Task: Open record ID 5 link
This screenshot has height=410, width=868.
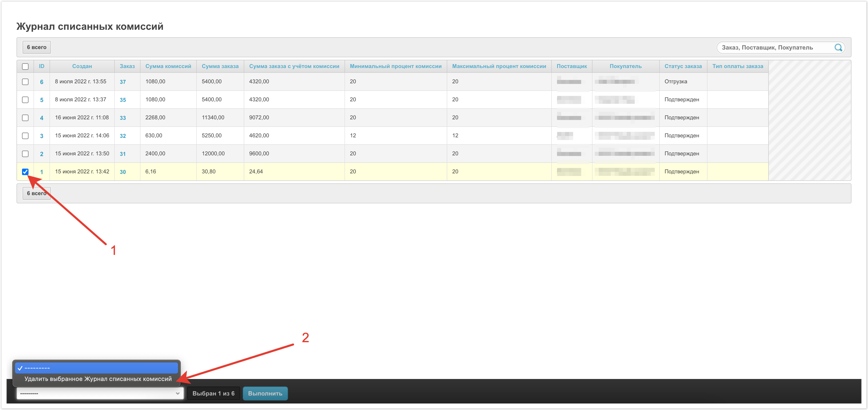Action: click(x=42, y=100)
